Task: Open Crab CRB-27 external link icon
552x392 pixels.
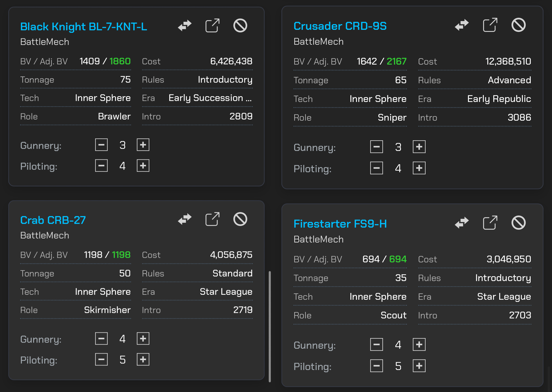Action: [213, 219]
